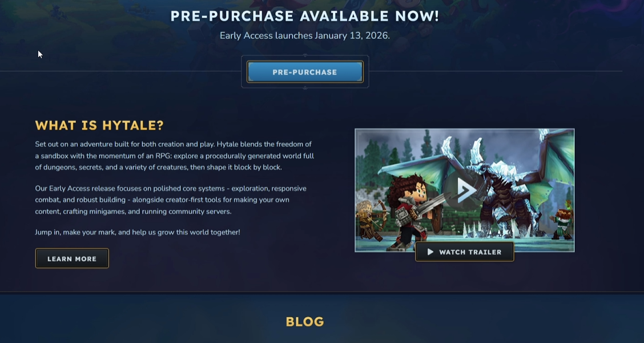Click the paragraph starting "Set out on an adventure"
644x343 pixels.
pos(175,155)
